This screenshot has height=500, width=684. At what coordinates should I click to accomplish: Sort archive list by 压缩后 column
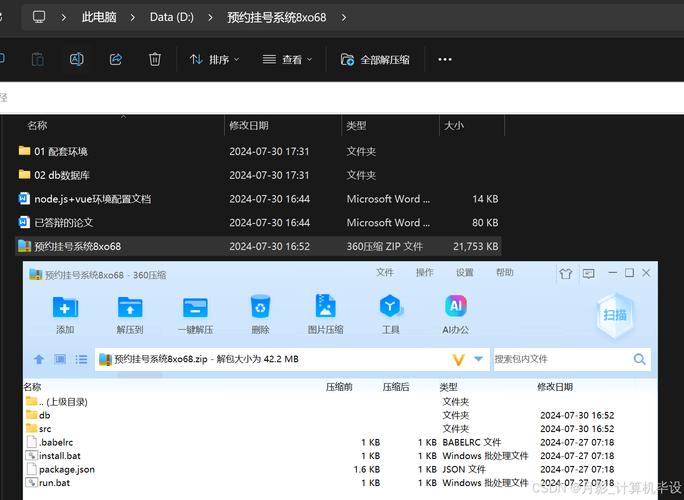pos(396,387)
